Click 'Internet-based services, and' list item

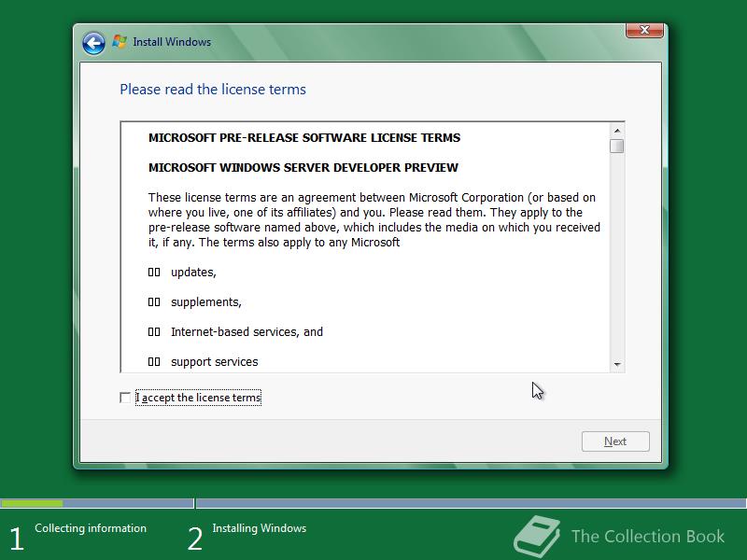pos(247,332)
